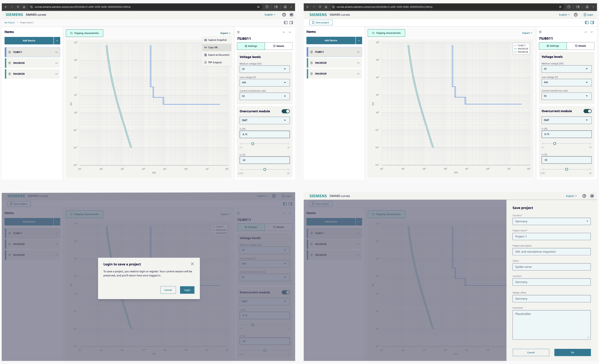Click Save project button in top-right window

point(321,22)
